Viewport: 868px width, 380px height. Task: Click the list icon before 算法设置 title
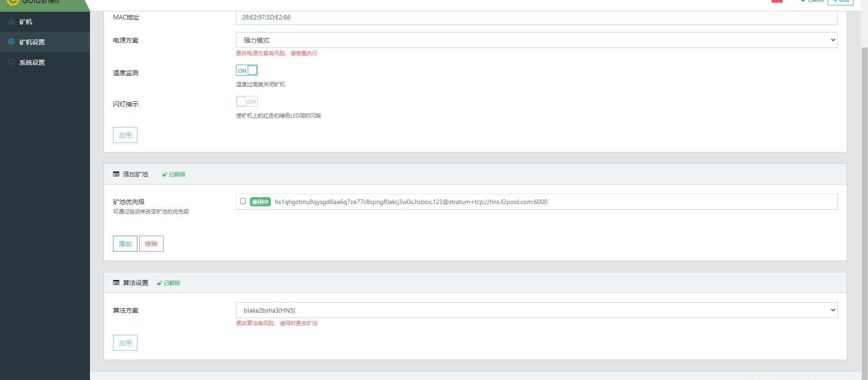[116, 283]
